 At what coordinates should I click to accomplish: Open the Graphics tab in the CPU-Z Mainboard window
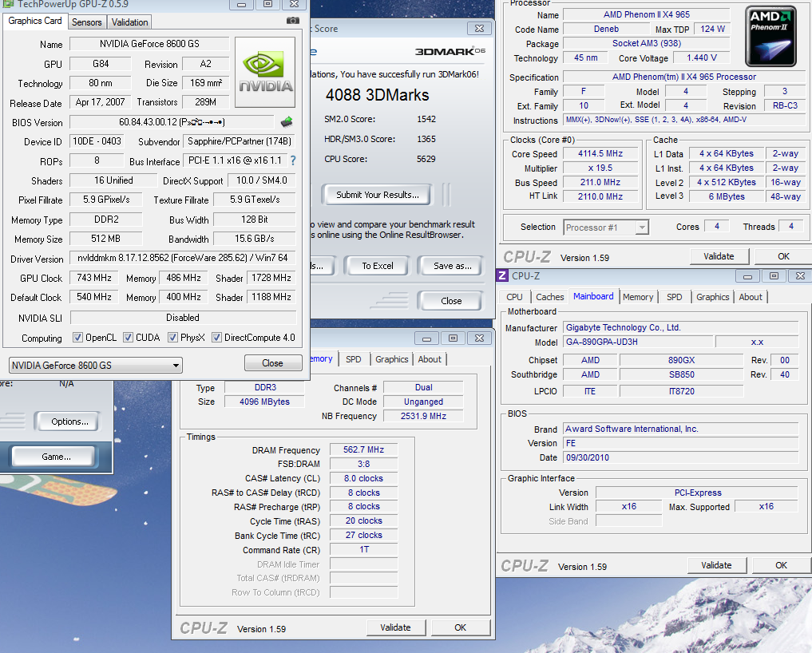(712, 297)
